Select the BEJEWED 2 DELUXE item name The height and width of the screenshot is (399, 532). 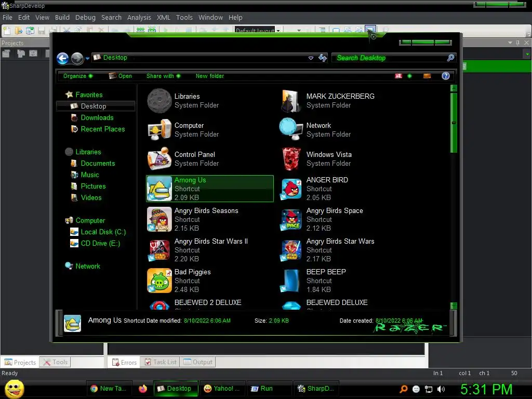(x=208, y=302)
